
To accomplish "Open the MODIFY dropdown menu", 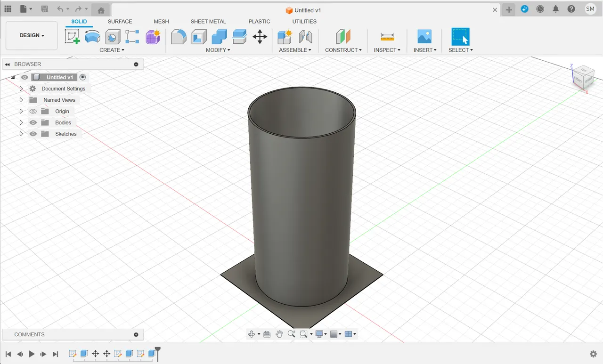I will (218, 49).
